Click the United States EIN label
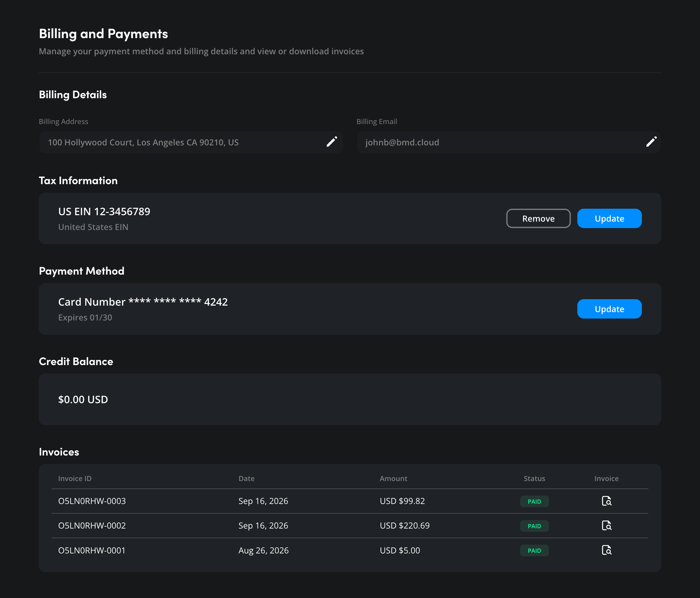 93,227
